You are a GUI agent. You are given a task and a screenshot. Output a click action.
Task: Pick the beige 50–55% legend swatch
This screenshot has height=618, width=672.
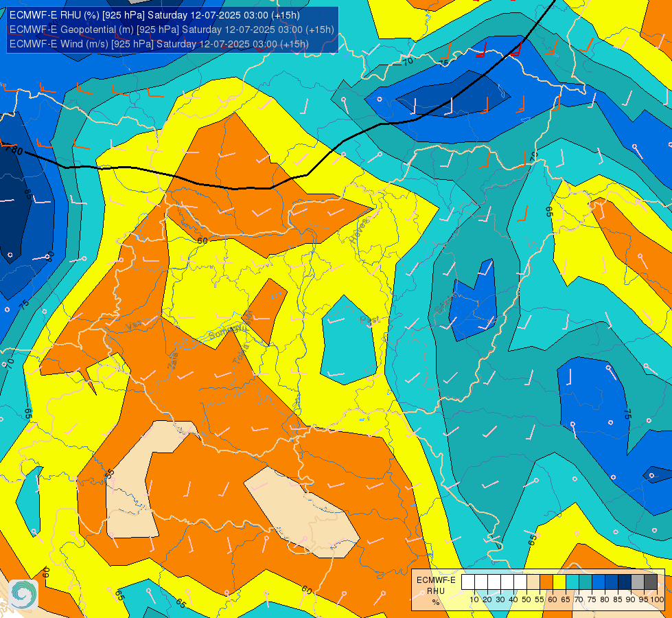point(533,582)
